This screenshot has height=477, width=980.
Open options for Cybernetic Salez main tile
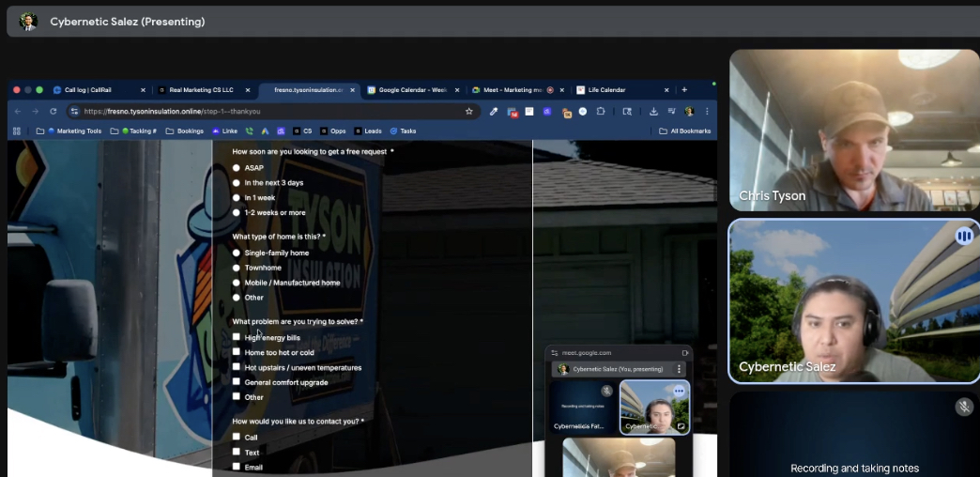(x=964, y=237)
